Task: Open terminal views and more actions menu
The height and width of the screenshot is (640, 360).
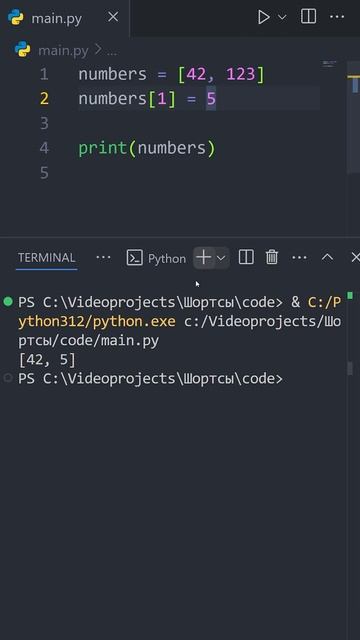Action: coord(300,258)
